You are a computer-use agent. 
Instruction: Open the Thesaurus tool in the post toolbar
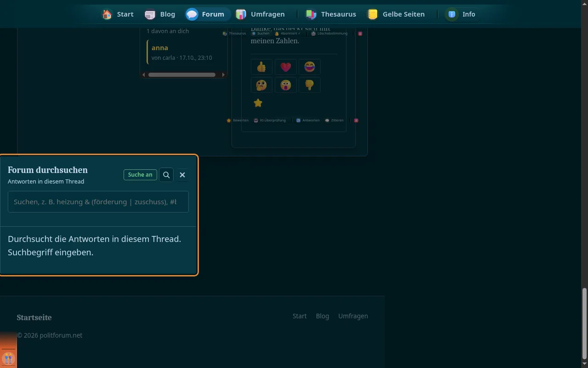pyautogui.click(x=234, y=34)
